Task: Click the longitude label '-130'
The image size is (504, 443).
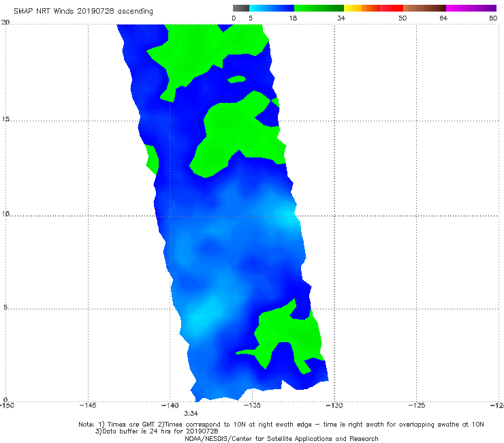Action: [x=334, y=406]
